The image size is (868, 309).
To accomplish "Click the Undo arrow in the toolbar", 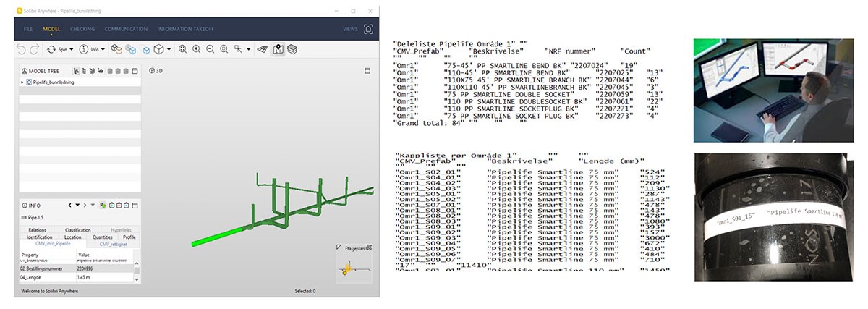I will click(21, 49).
